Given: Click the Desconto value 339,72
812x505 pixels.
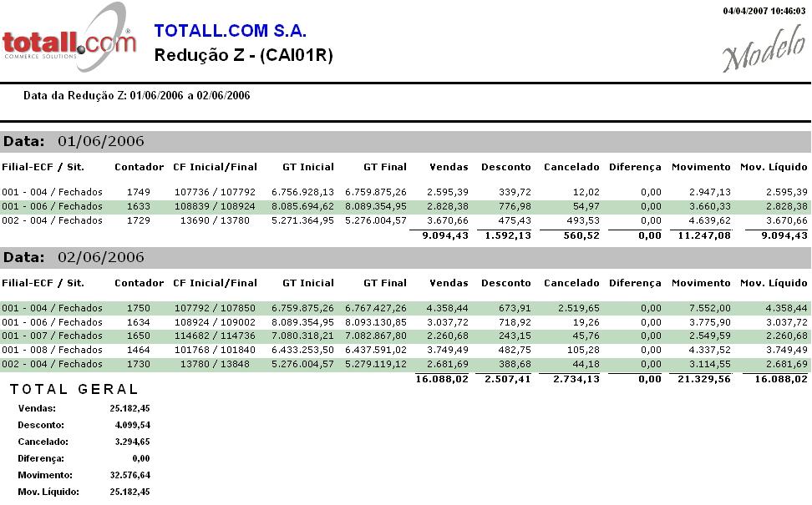Looking at the screenshot, I should [x=515, y=192].
